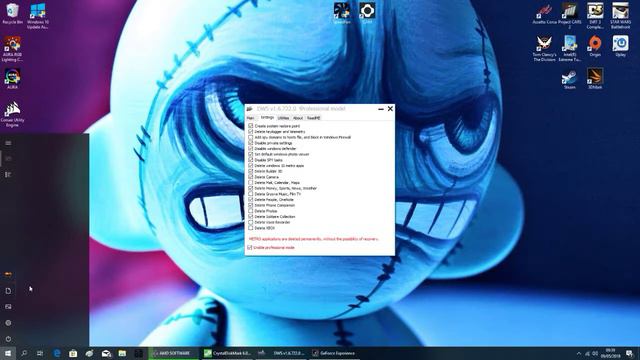Image resolution: width=640 pixels, height=360 pixels.
Task: Uncheck 'Delete keylogger and telemetry' option
Action: tap(251, 132)
